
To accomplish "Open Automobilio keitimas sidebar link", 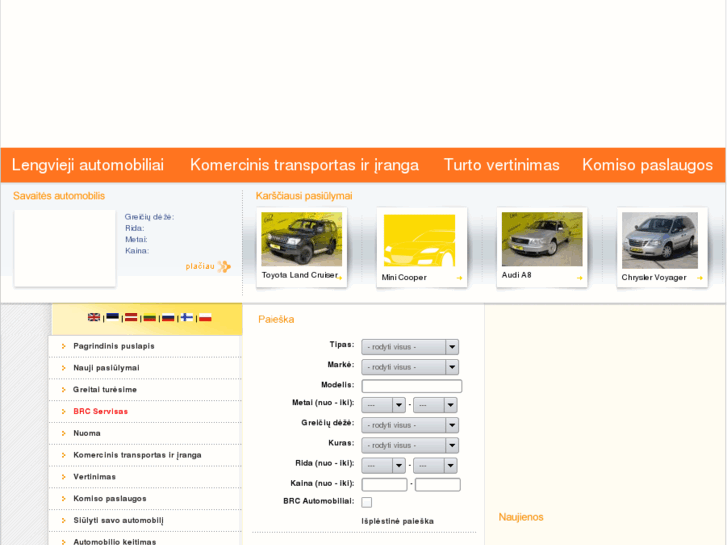I will coord(115,541).
